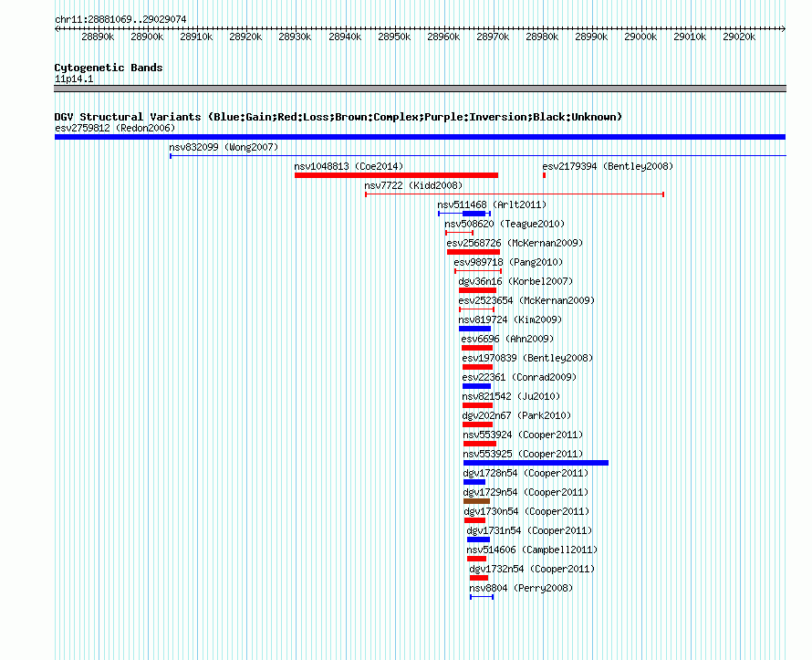Click the nsv514606 (Campbell2011) label

point(532,550)
